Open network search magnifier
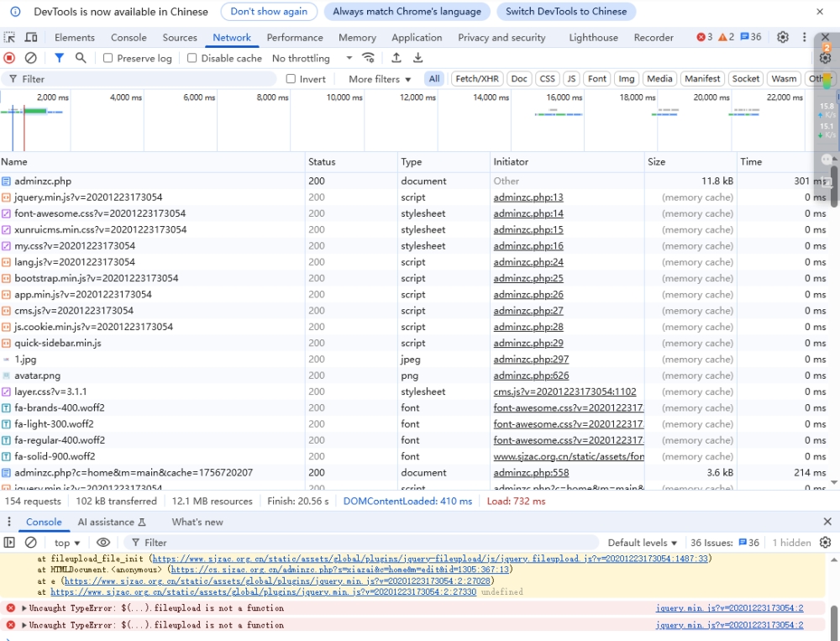The image size is (840, 641). coord(81,58)
